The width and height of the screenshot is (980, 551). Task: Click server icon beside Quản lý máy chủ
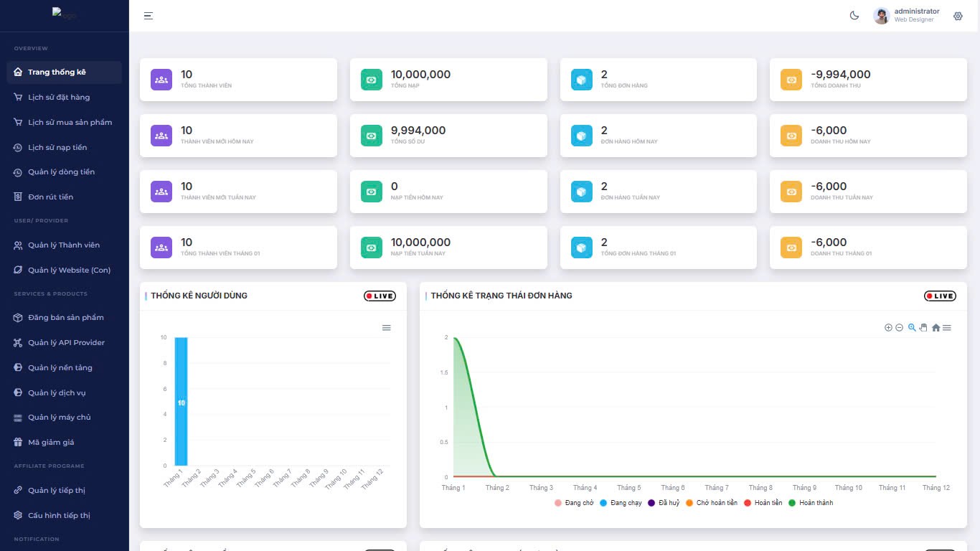[x=19, y=417]
